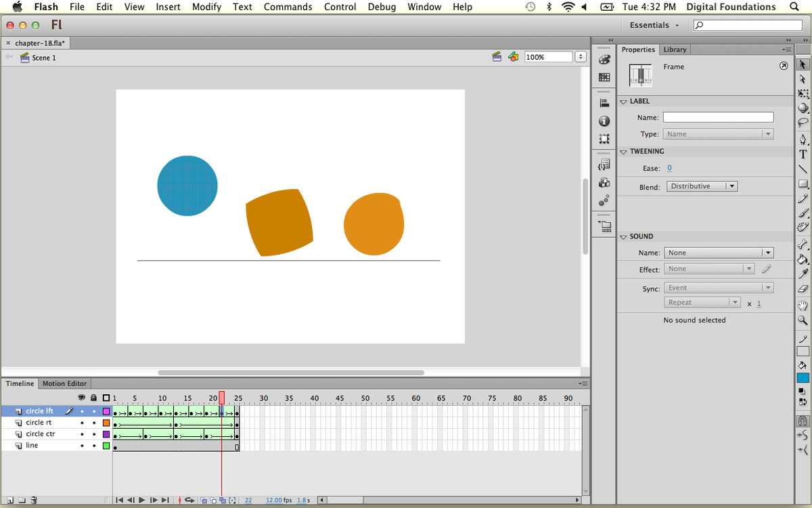Switch to the Motion Editor tab
Viewport: 812px width, 508px height.
click(x=64, y=383)
